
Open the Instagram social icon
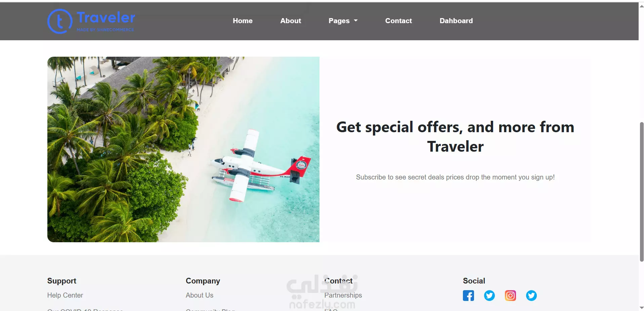click(x=510, y=296)
